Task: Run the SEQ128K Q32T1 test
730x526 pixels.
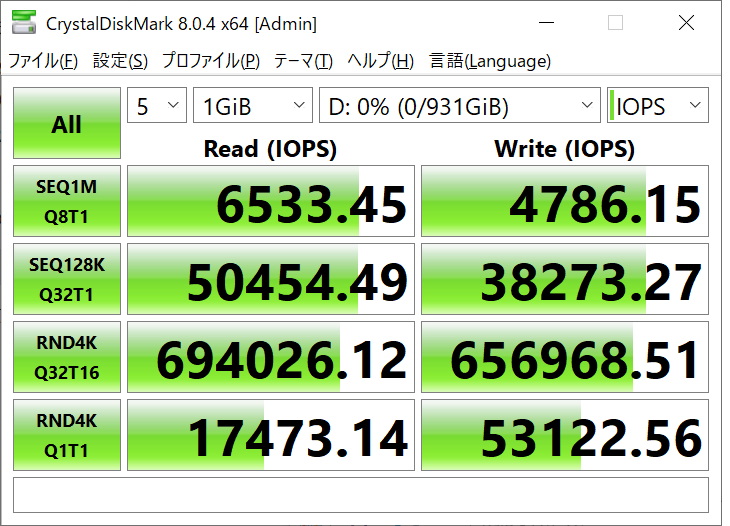Action: coord(67,279)
